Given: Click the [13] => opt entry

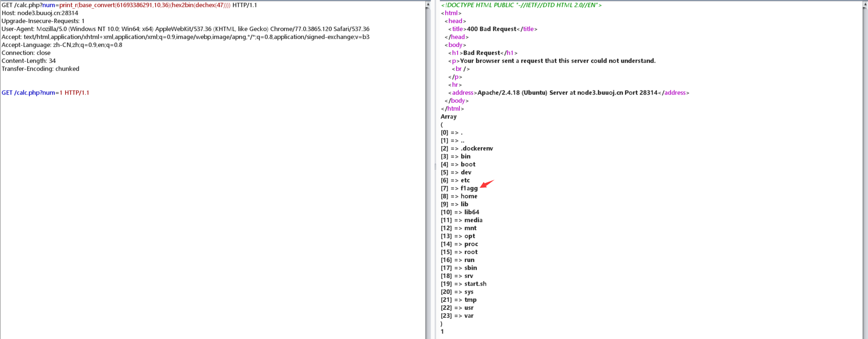Looking at the screenshot, I should tap(458, 236).
